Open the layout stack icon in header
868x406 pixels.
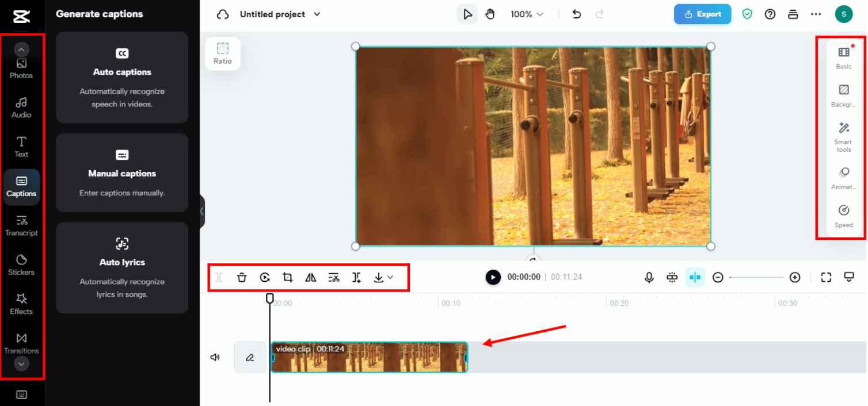[793, 14]
